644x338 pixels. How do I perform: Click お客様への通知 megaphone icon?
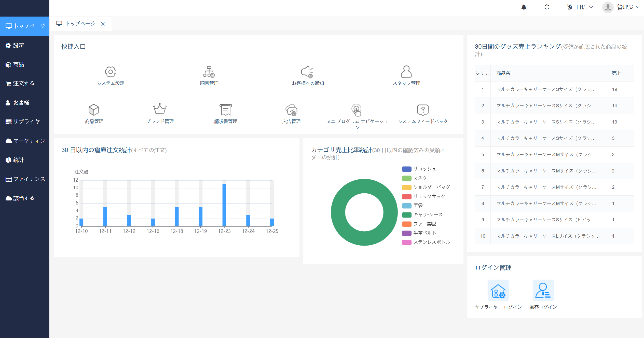[x=307, y=72]
